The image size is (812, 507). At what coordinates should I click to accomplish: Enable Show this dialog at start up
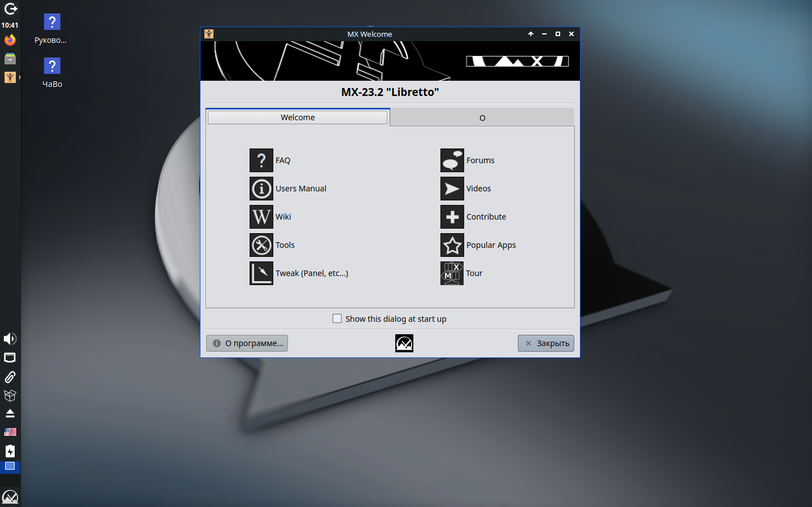pyautogui.click(x=337, y=318)
